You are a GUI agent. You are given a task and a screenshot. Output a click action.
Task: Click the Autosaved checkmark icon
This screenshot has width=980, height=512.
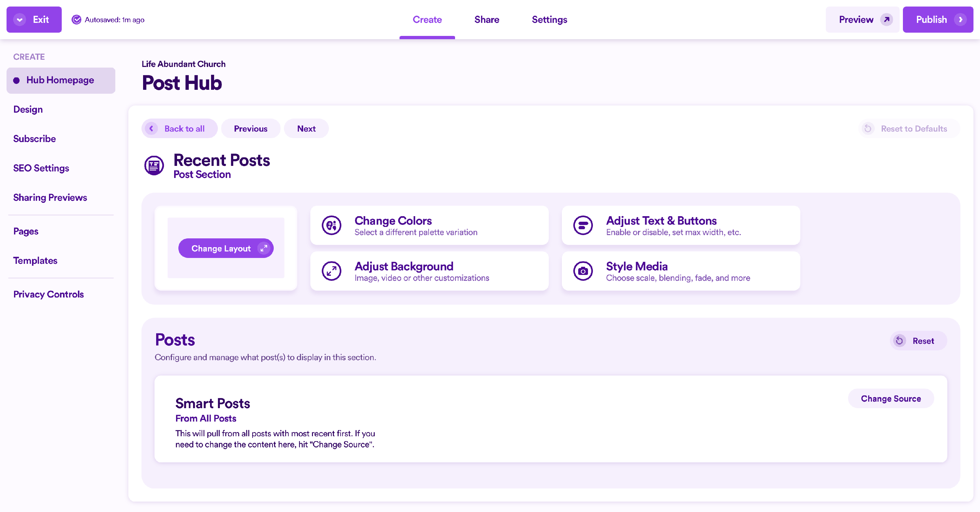pos(76,19)
